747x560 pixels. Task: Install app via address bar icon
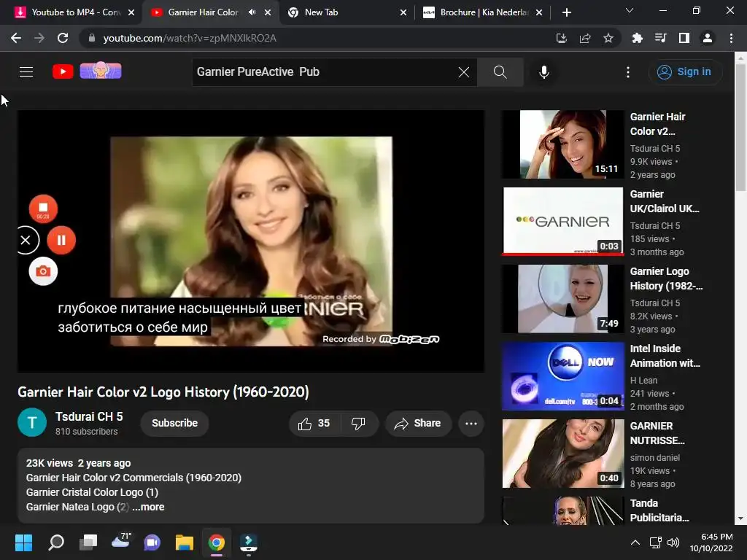pyautogui.click(x=562, y=38)
